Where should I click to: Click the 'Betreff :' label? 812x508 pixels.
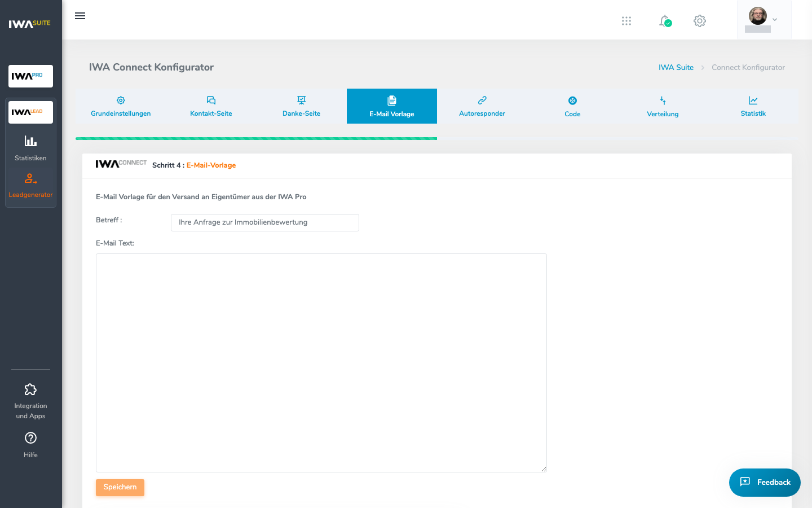click(x=109, y=220)
